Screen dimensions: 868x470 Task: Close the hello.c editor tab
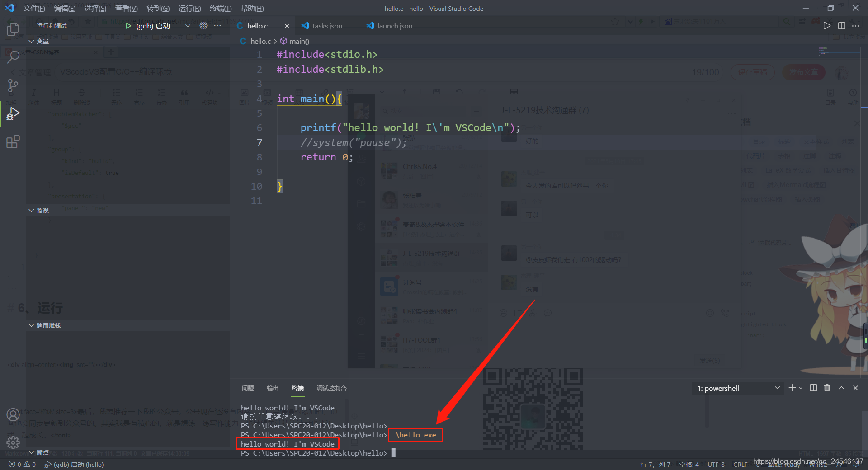[x=287, y=26]
